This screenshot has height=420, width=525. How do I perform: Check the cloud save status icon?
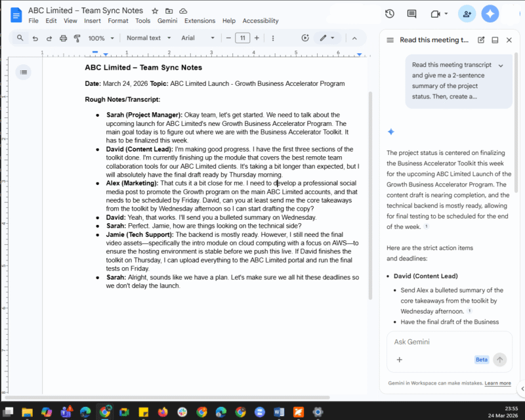click(183, 11)
